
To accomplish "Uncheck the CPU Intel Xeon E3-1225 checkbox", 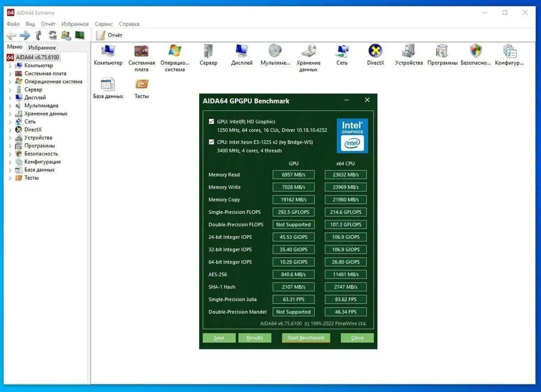I will [x=212, y=142].
